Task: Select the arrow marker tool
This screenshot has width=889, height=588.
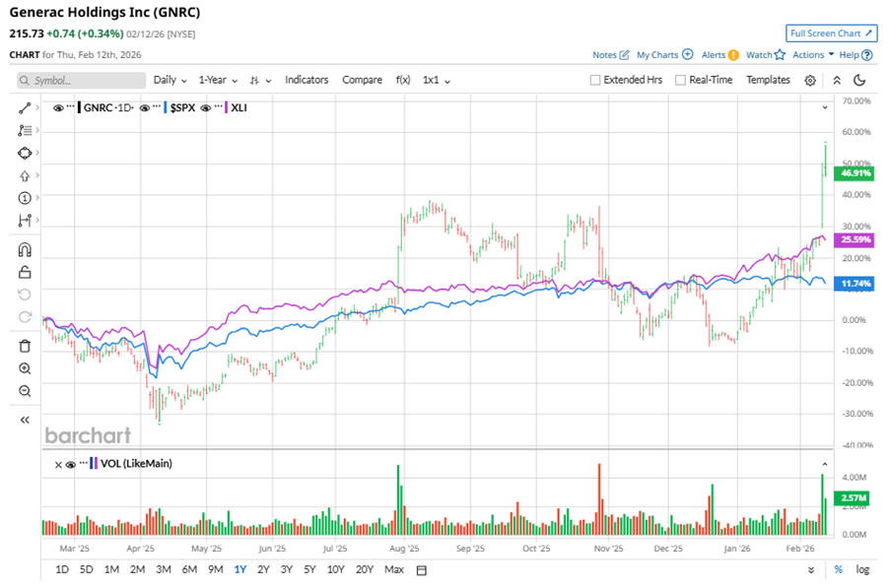Action: pos(25,176)
